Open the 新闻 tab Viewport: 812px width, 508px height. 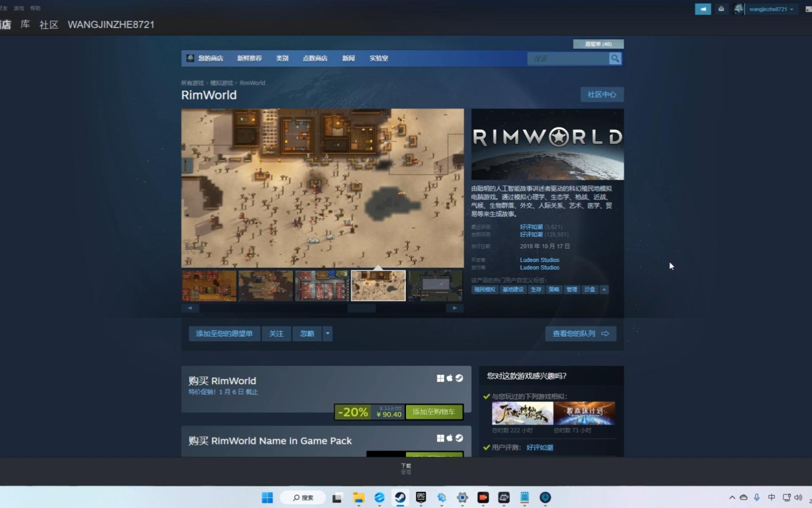(348, 58)
